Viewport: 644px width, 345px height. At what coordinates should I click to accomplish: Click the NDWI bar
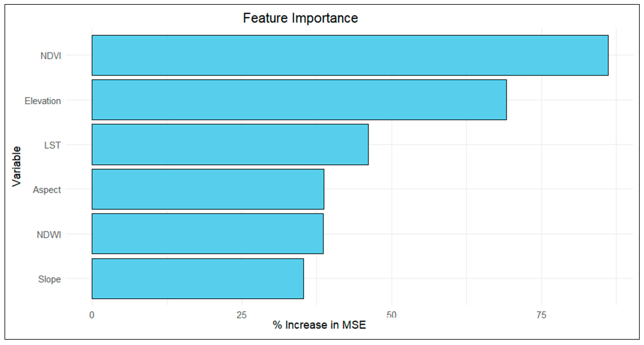point(208,233)
